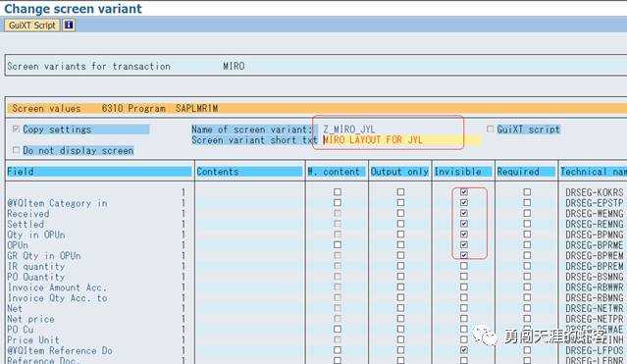This screenshot has width=627, height=364.
Task: Click technical name DRSEG-LFPOS
Action: coord(595,350)
